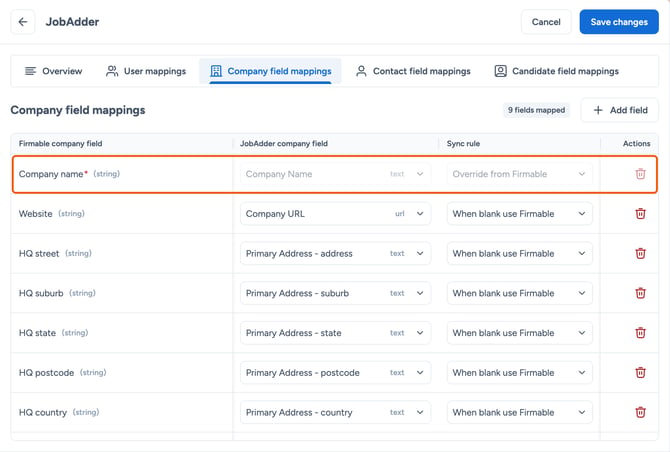Open Primary Address - state field dropdown
The image size is (670, 452).
[x=335, y=333]
